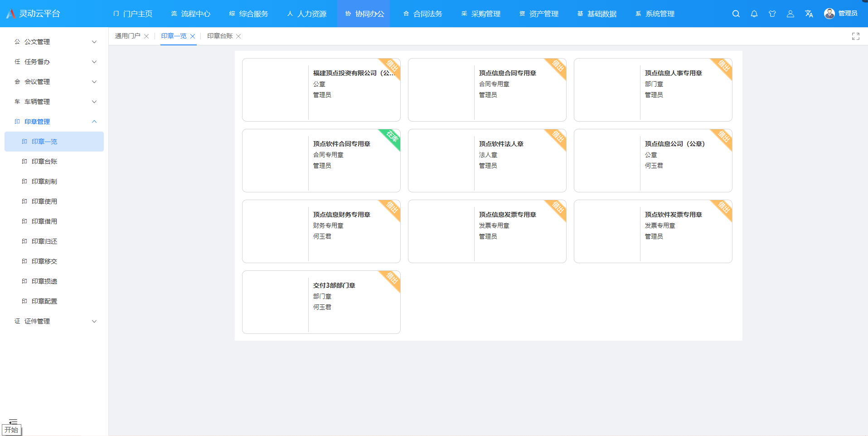Click the search icon in top bar
Image resolution: width=868 pixels, height=436 pixels.
point(736,14)
